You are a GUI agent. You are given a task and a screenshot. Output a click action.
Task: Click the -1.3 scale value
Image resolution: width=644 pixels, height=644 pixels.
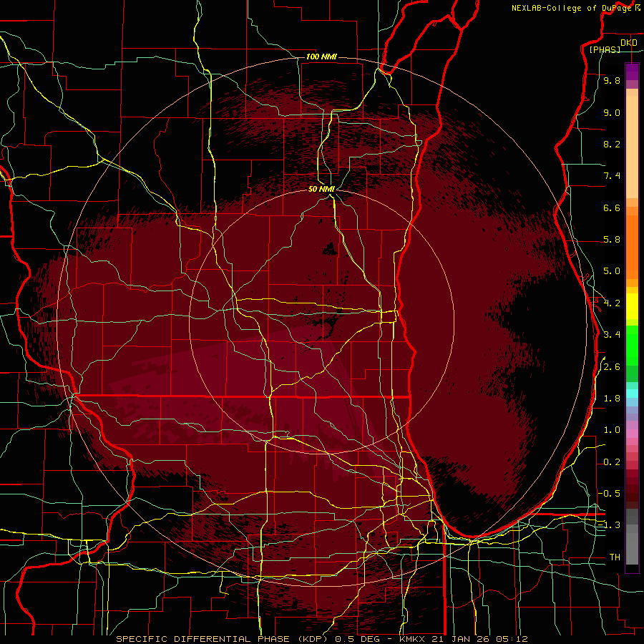(609, 525)
